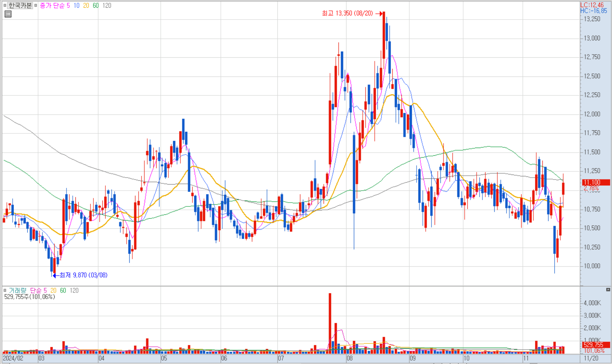
Task: Click the 3,000K volume axis label
Action: click(592, 316)
